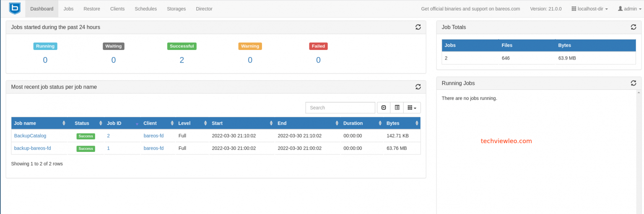Click the Successful status label
Screen dimensions: 644x214
182,46
